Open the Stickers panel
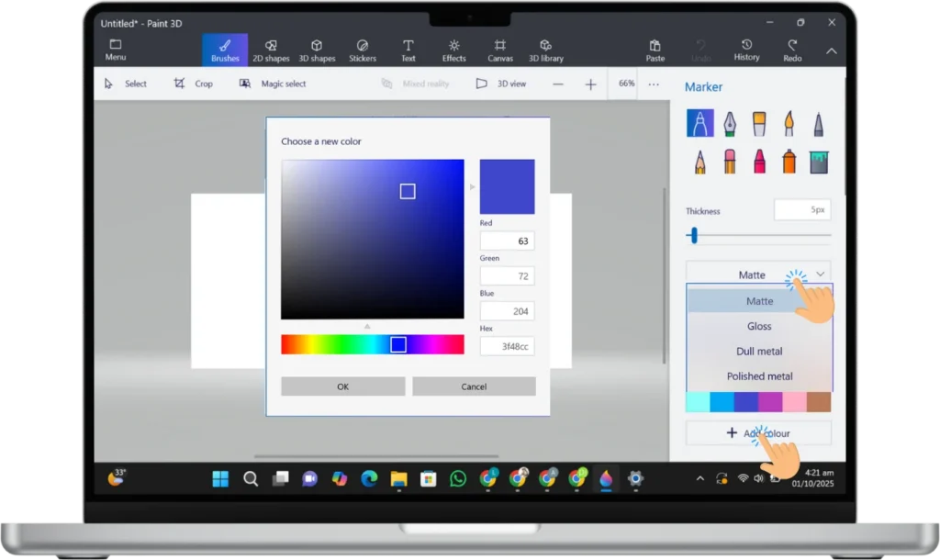 (x=363, y=49)
